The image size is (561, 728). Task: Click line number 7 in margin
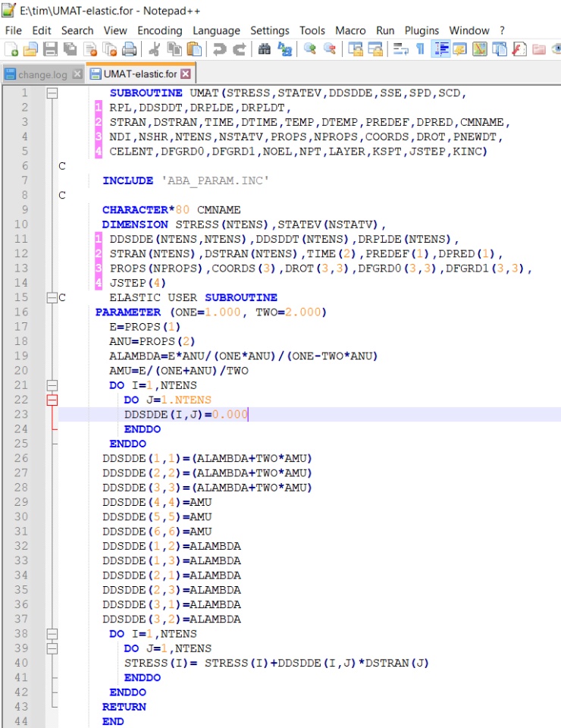coord(24,180)
